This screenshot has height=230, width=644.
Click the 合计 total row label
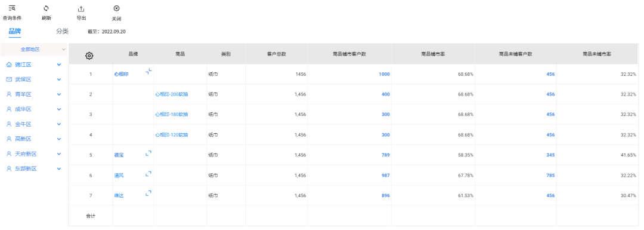pyautogui.click(x=91, y=216)
